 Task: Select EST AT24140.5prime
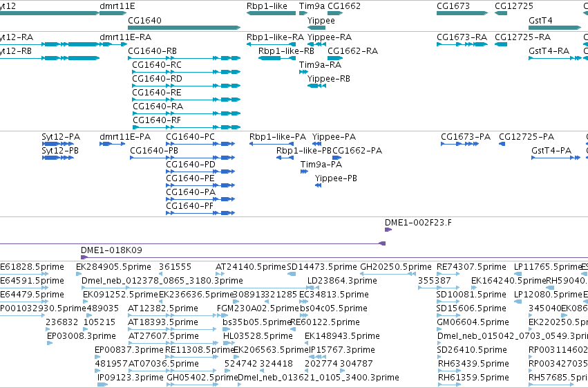(x=251, y=268)
